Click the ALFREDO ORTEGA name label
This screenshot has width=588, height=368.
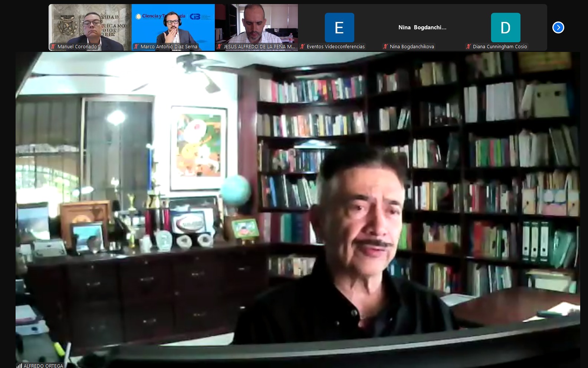(43, 366)
